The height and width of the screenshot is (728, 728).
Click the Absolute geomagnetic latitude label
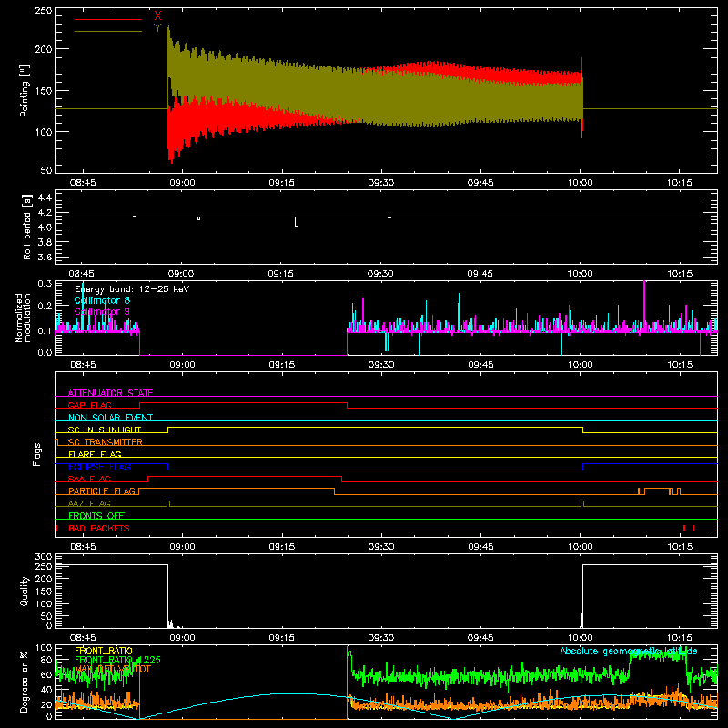[x=629, y=651]
